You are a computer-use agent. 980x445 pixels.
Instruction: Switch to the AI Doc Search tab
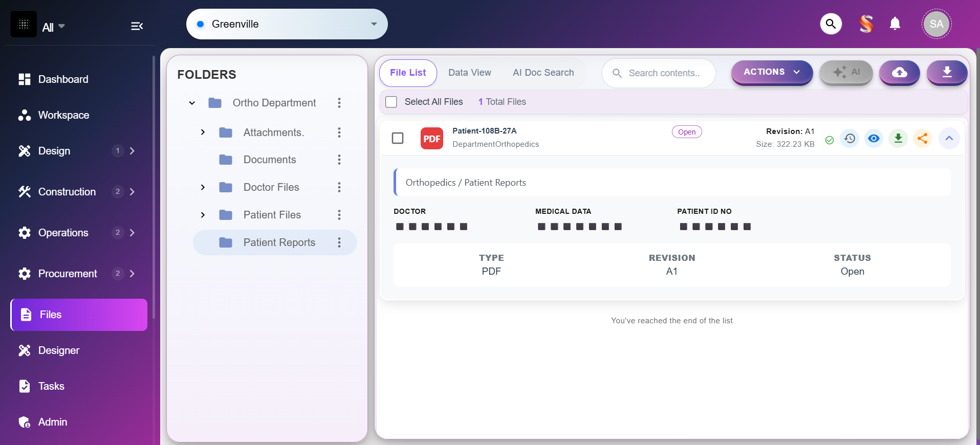(543, 73)
